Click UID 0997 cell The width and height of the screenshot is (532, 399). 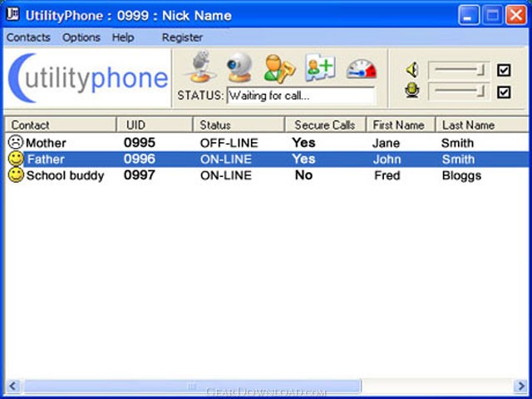(x=140, y=175)
